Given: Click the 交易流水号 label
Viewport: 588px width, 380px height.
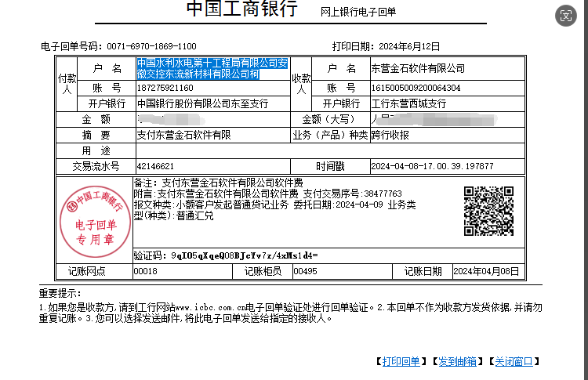Looking at the screenshot, I should click(x=96, y=166).
